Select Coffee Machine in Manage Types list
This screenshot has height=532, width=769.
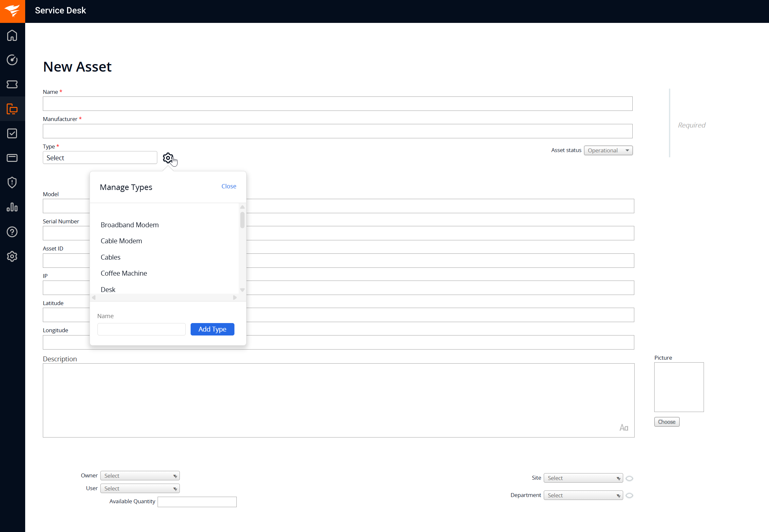124,273
